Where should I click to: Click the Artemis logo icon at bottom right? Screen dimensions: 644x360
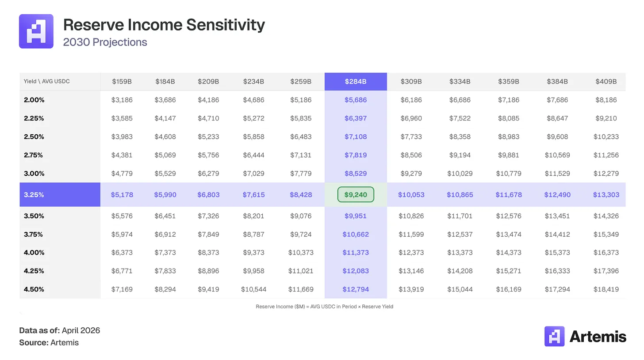click(x=555, y=337)
